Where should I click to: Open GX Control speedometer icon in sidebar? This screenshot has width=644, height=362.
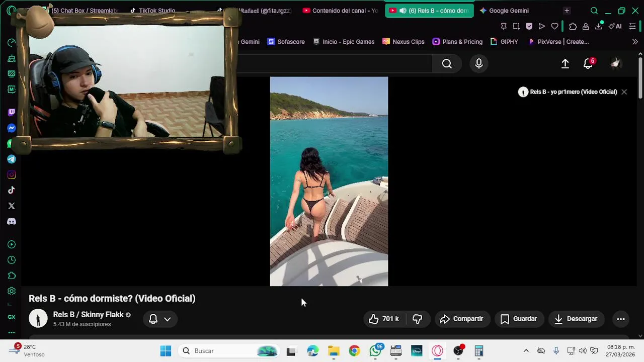12,42
